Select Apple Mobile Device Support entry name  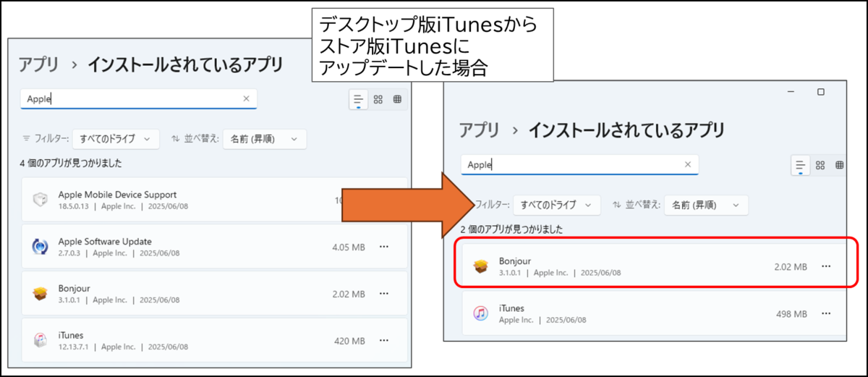coord(117,195)
